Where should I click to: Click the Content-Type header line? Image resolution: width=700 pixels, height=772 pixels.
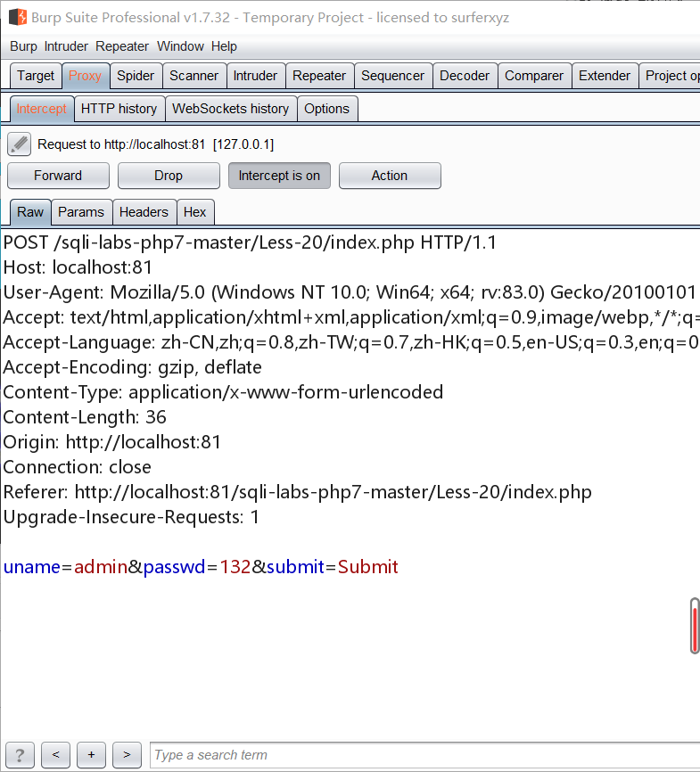(223, 392)
